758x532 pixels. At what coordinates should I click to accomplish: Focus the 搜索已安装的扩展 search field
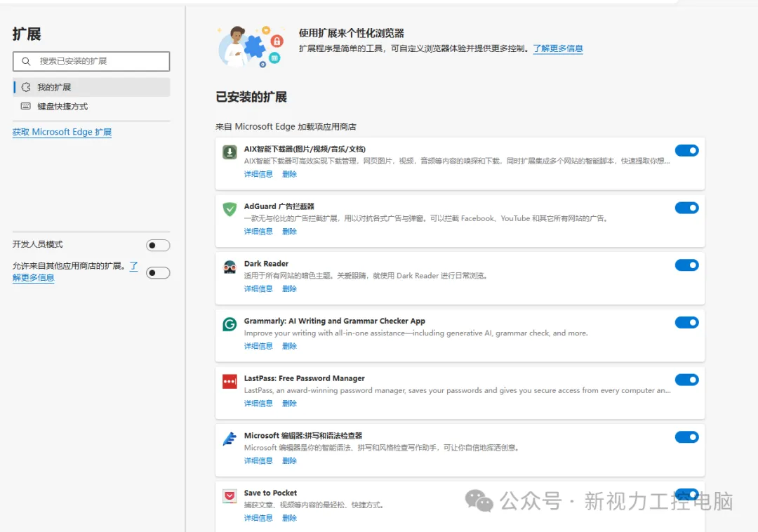point(91,61)
